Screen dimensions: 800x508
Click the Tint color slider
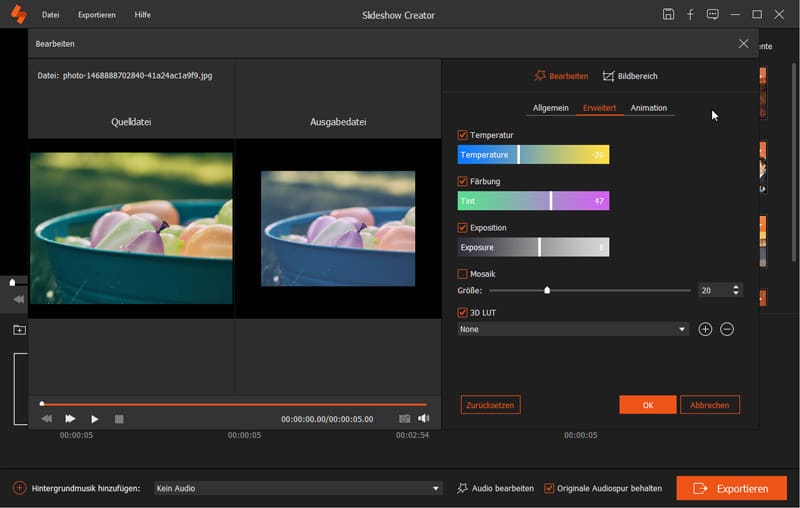click(533, 201)
